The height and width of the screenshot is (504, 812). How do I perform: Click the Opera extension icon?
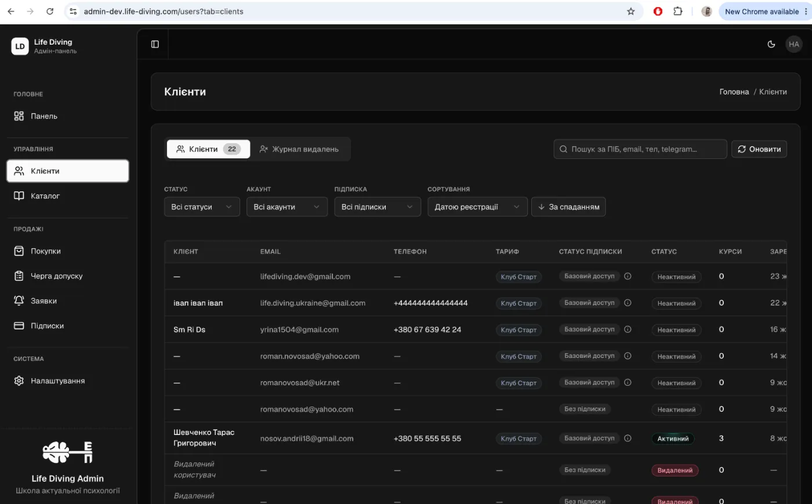(x=658, y=11)
